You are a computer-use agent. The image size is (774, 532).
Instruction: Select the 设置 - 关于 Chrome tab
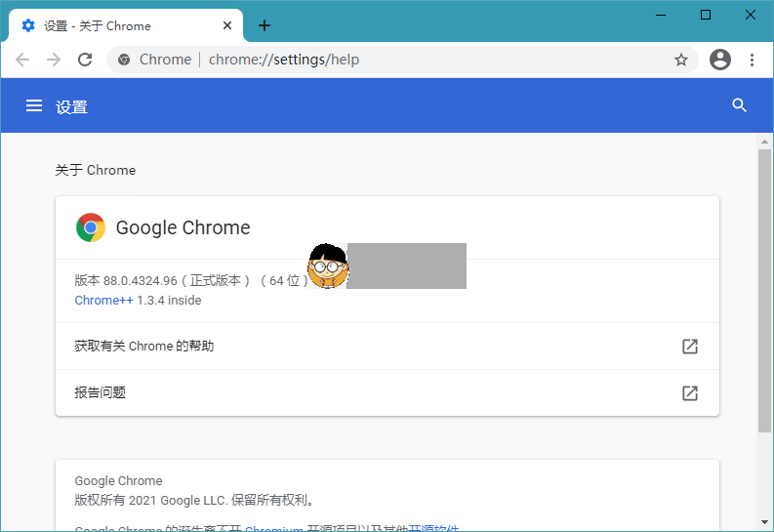(125, 25)
